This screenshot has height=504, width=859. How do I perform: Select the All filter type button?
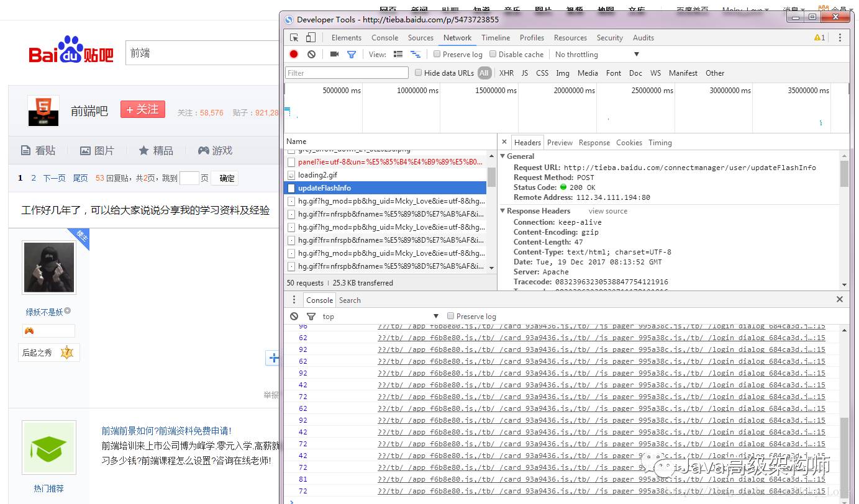(484, 73)
